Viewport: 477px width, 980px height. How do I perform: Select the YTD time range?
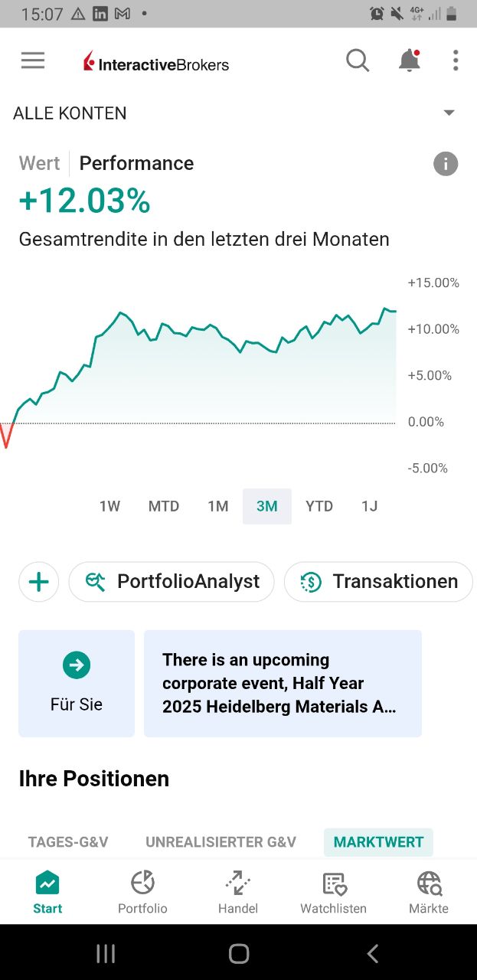(319, 506)
